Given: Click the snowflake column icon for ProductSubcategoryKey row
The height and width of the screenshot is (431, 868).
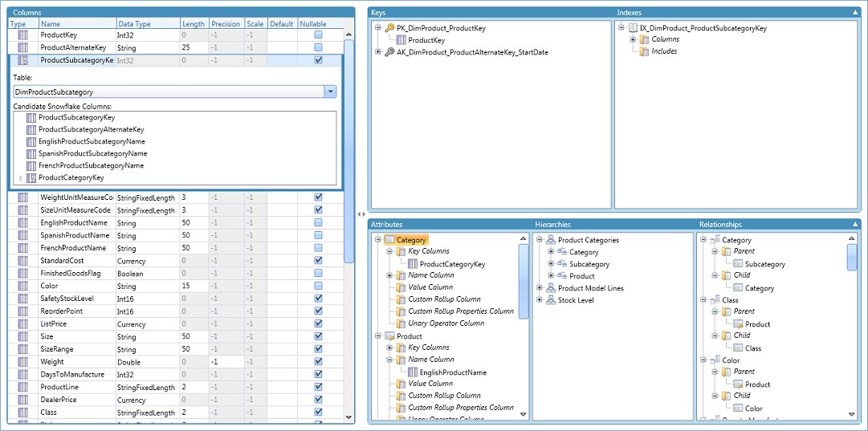Looking at the screenshot, I should (x=22, y=60).
